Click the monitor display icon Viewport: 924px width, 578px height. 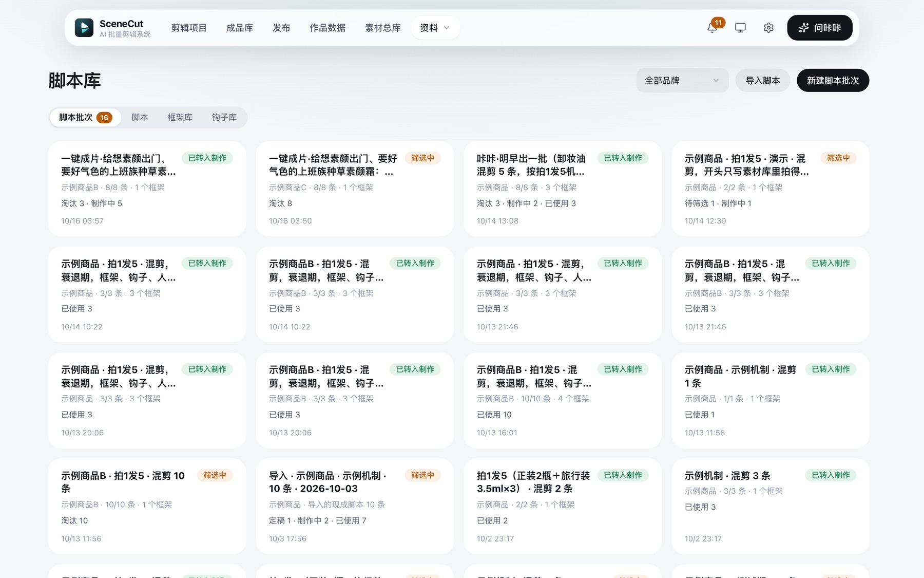pyautogui.click(x=740, y=28)
